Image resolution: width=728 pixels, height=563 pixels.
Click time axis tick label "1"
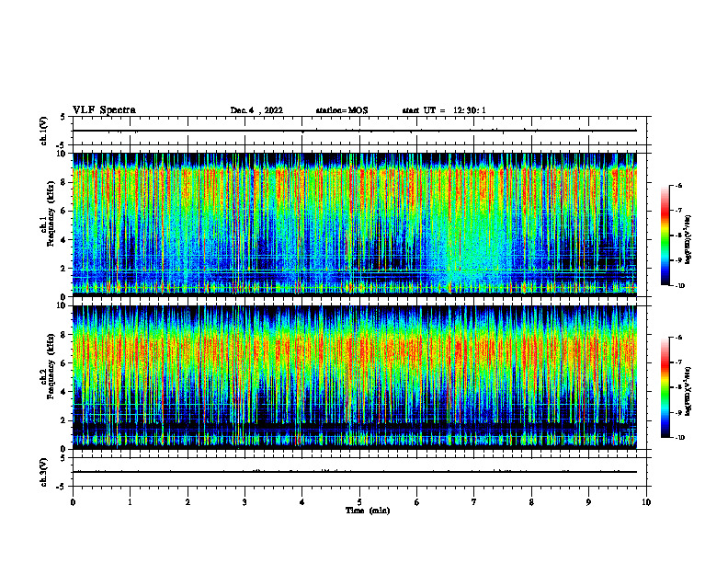[130, 502]
